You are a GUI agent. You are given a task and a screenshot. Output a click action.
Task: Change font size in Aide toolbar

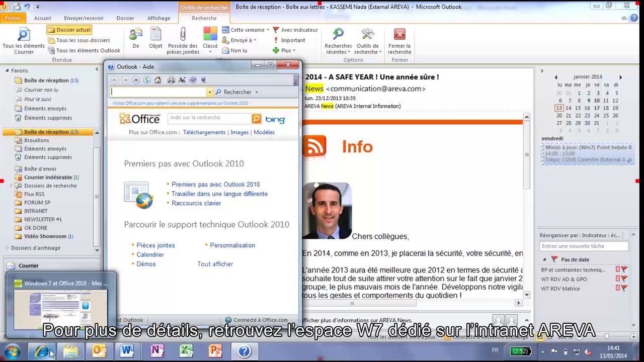pos(182,80)
